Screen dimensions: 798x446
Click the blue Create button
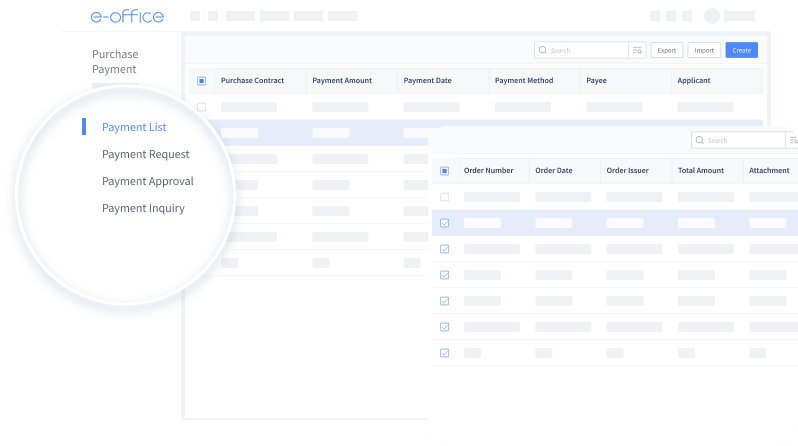coord(742,50)
